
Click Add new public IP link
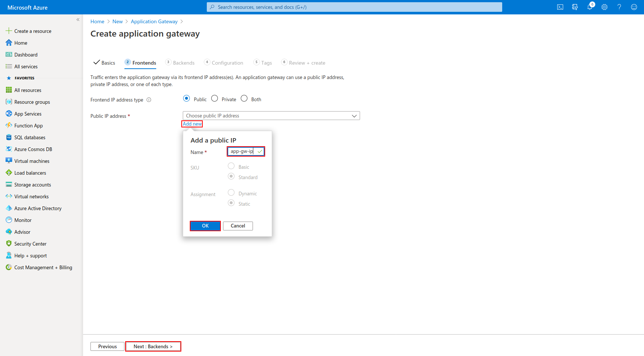click(192, 124)
